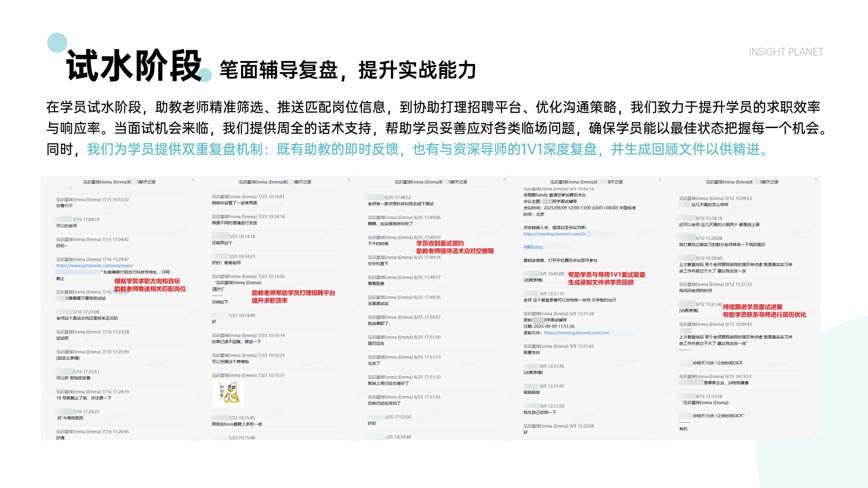Click red note 持续跟进学员面试进展

point(752,307)
